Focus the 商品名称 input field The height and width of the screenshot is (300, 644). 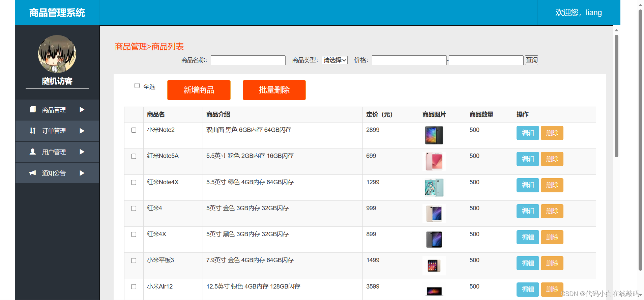(x=248, y=60)
